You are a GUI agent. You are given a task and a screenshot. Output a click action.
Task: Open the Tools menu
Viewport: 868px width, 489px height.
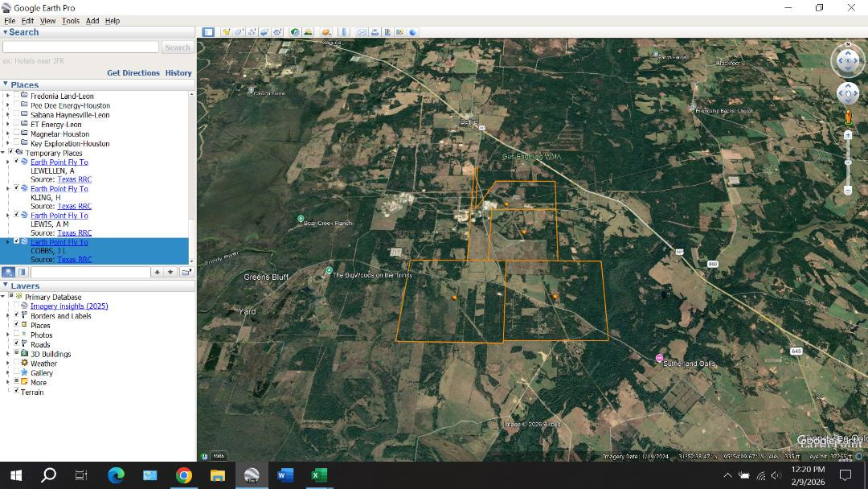[71, 21]
